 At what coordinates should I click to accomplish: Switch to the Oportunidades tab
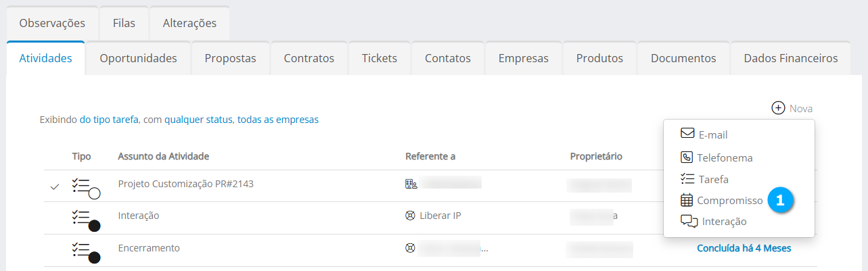tap(138, 58)
